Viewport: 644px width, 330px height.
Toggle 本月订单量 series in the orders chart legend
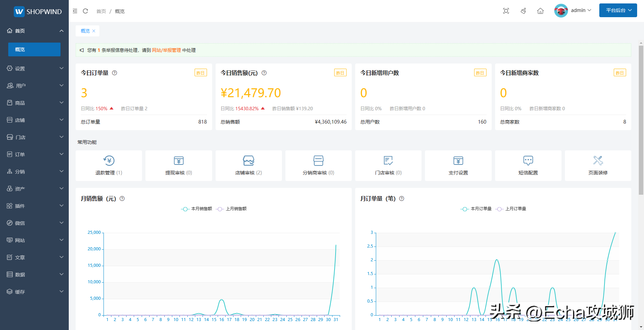[476, 209]
